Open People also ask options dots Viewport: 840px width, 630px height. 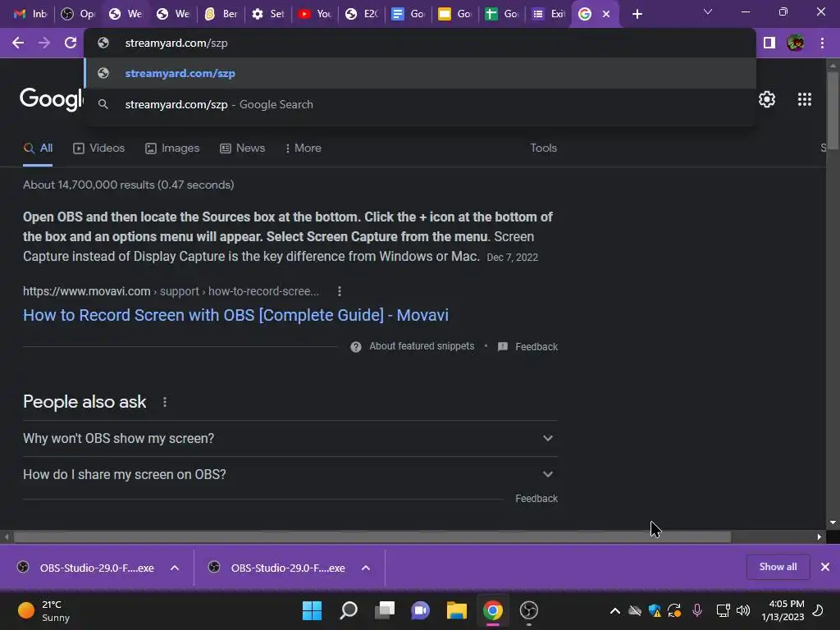[164, 402]
